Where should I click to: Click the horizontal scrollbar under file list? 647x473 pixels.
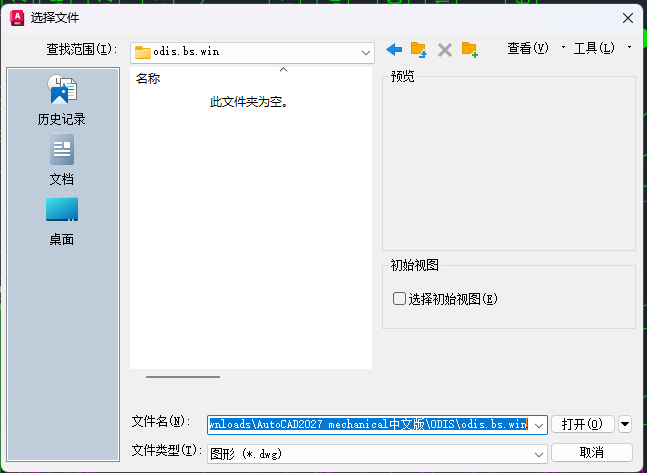(182, 377)
